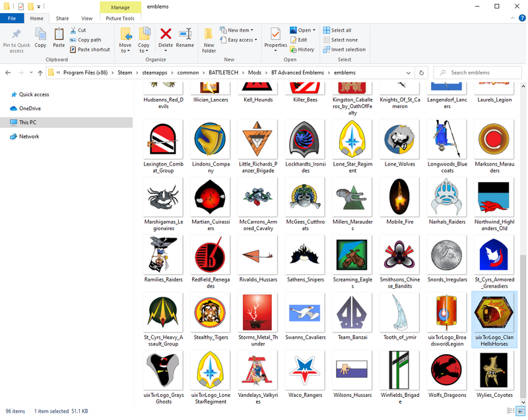
Task: Navigate to Steam breadcrumb segment
Action: (x=125, y=73)
